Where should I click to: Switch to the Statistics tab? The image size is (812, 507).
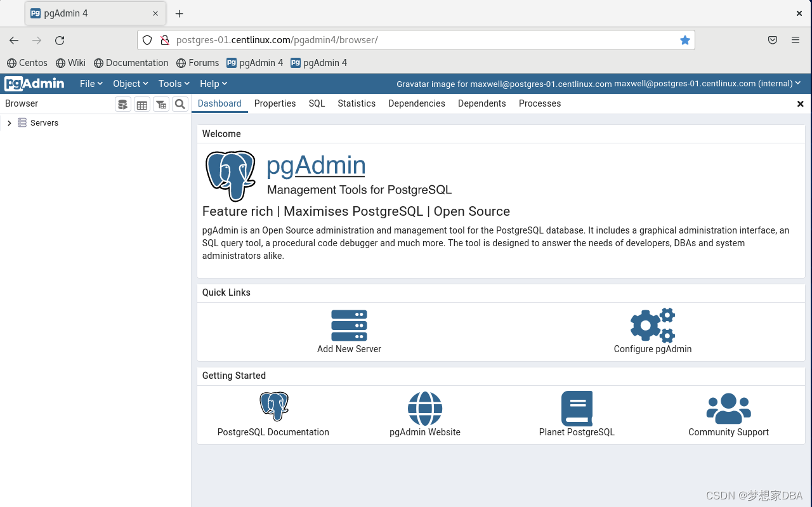357,103
